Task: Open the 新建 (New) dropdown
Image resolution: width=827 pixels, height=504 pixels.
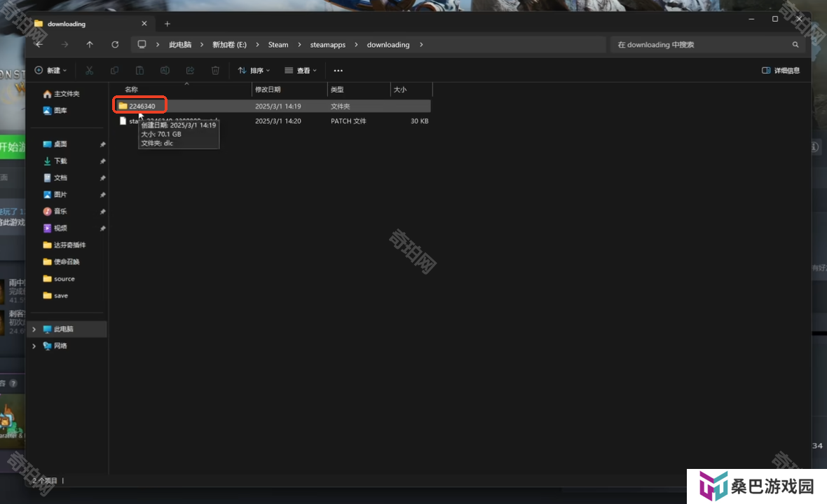Action: [50, 71]
